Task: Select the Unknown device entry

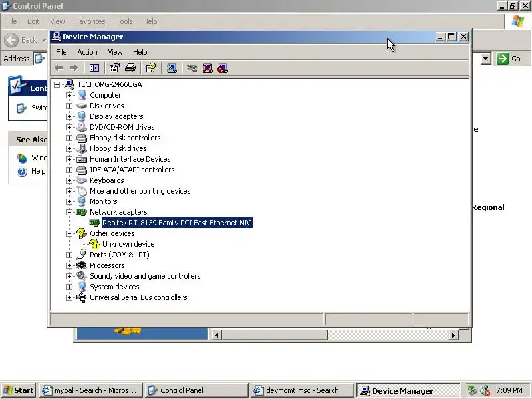Action: click(128, 244)
